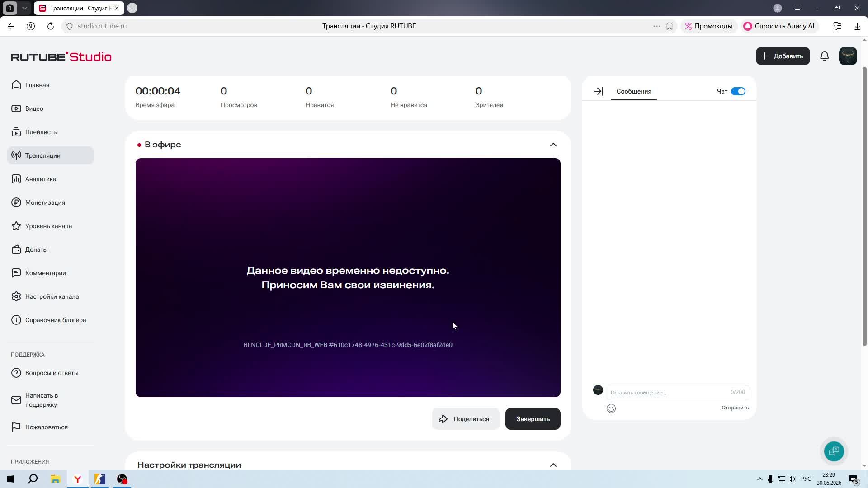Click the RUTUBE Studio logo
The image size is (868, 488).
[x=61, y=56]
